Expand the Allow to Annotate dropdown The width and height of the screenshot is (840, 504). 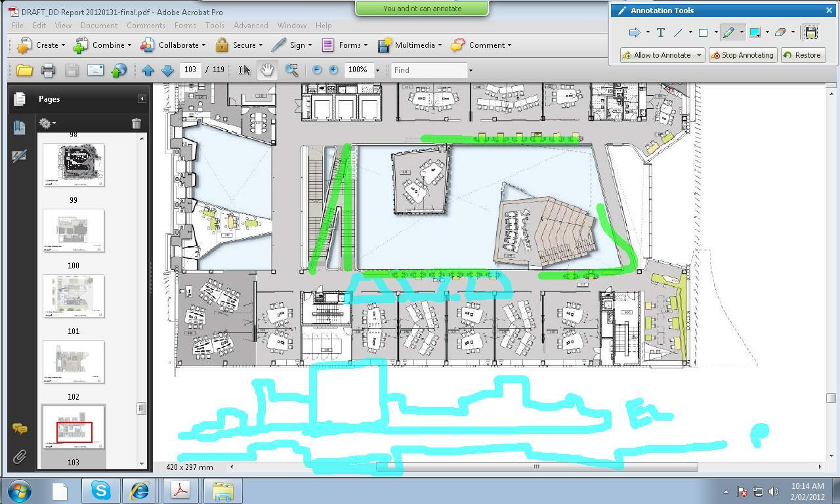699,55
